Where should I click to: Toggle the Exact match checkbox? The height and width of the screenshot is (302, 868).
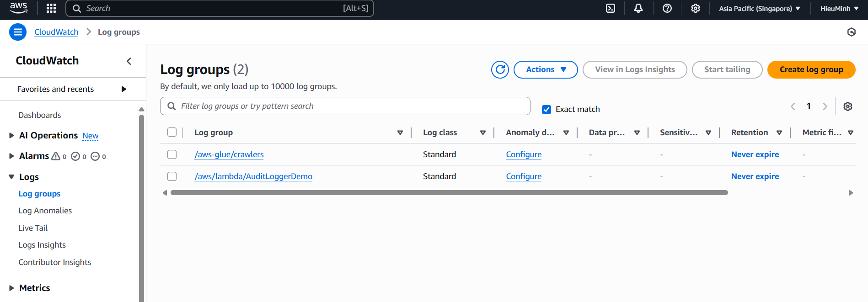[547, 109]
